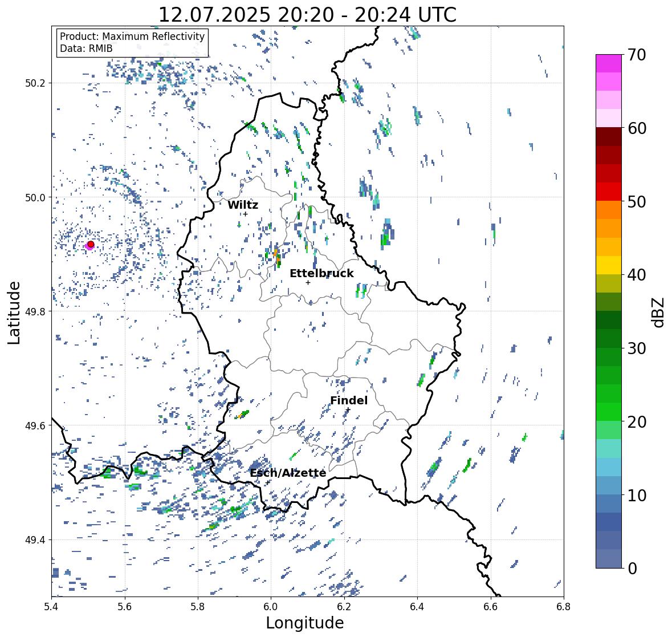Click latitude tick label 50.0
Image resolution: width=672 pixels, height=637 pixels.
[35, 198]
